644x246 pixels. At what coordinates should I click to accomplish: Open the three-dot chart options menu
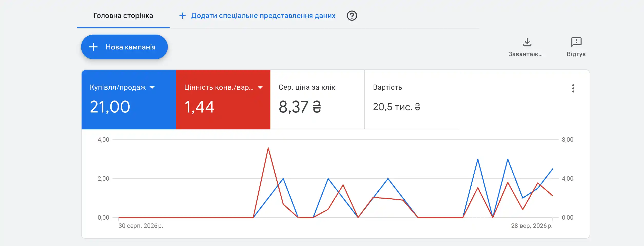(573, 88)
